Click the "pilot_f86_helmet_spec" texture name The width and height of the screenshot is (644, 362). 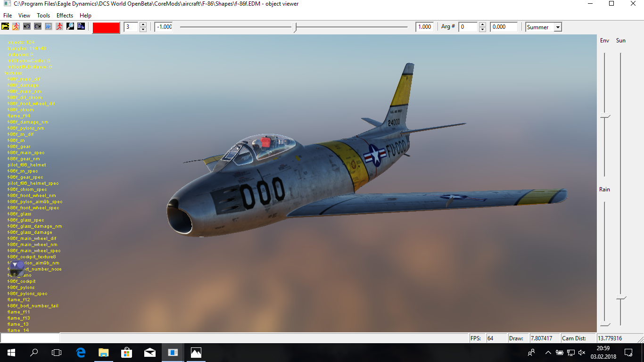[33, 183]
